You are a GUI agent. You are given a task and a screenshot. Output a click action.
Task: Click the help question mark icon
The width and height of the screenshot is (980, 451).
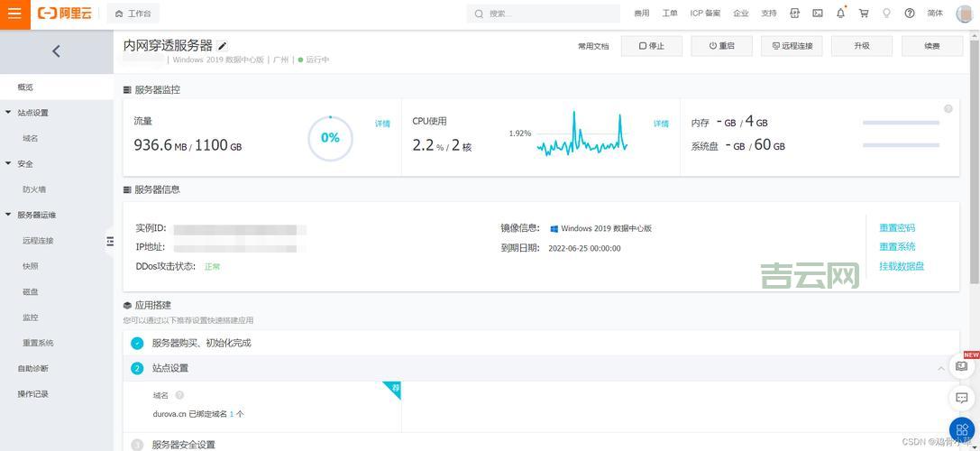(909, 14)
